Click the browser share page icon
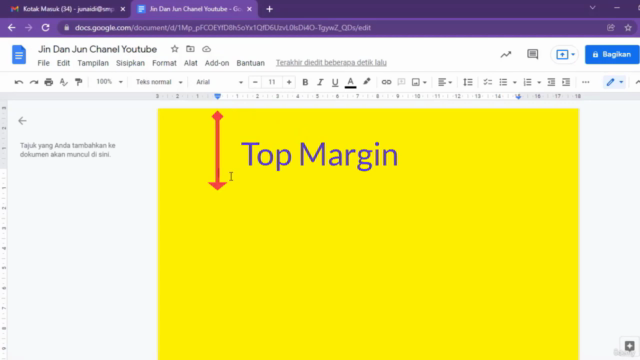This screenshot has width=640, height=360. pos(611,28)
